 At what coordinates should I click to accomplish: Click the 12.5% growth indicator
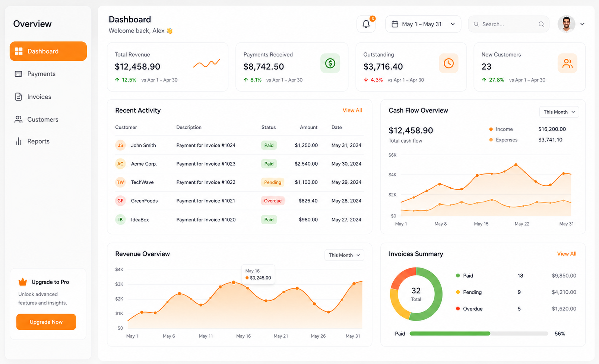point(126,80)
